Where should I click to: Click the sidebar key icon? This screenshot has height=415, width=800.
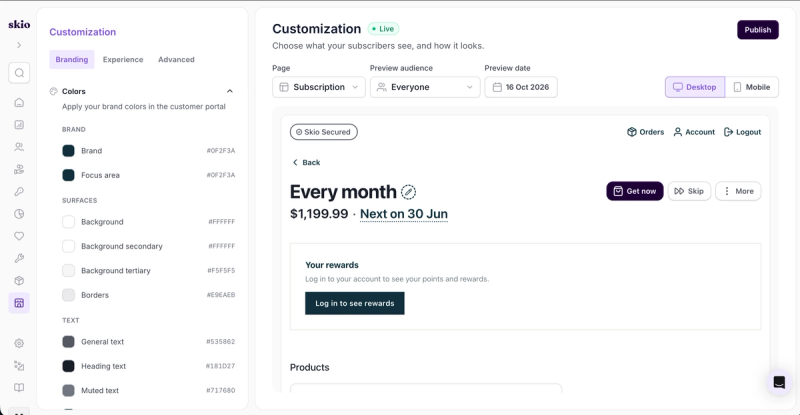tap(19, 191)
